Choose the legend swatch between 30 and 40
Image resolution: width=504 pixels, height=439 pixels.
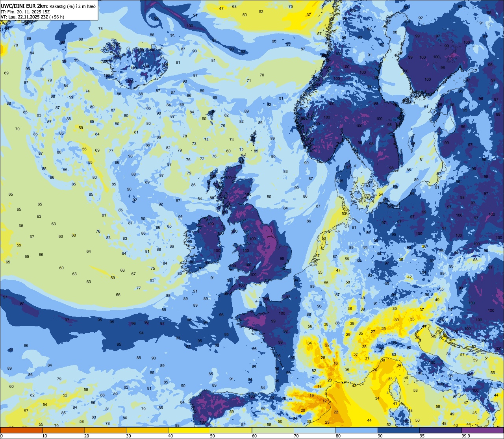point(147,430)
